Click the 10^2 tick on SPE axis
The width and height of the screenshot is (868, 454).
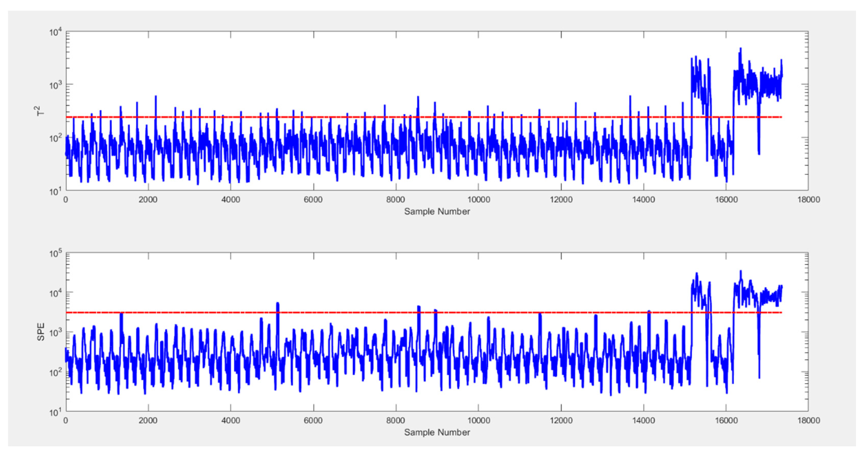click(55, 373)
